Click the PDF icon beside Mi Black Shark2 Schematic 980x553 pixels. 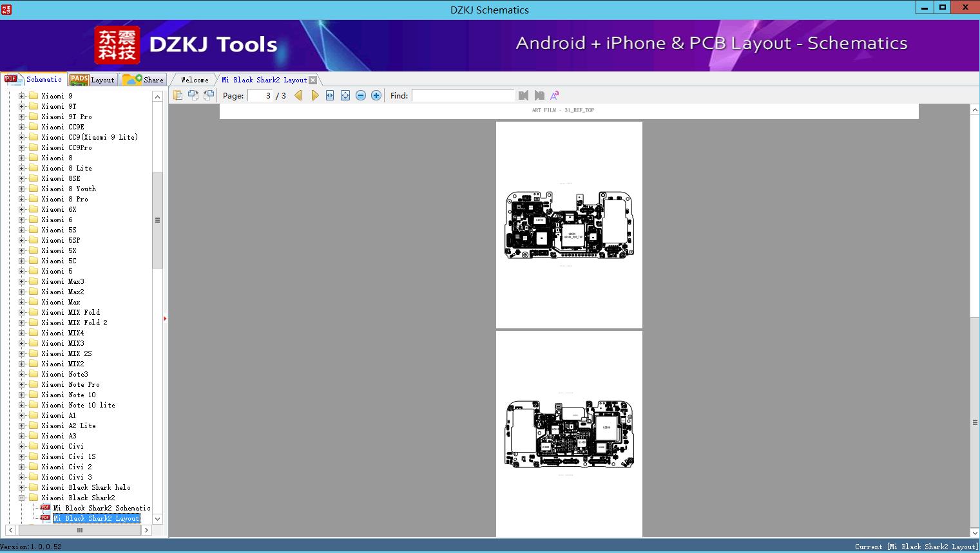pyautogui.click(x=45, y=508)
